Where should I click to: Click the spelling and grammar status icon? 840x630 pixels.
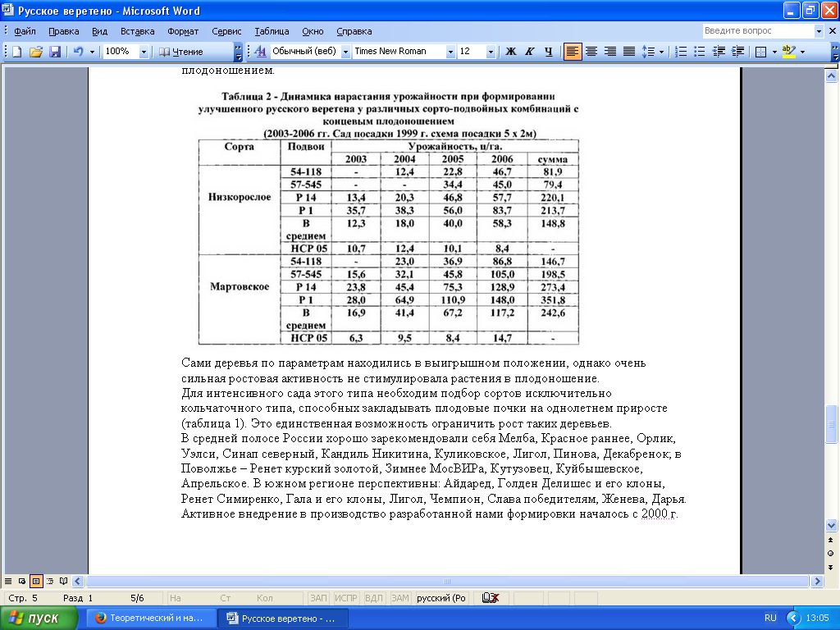(x=491, y=598)
